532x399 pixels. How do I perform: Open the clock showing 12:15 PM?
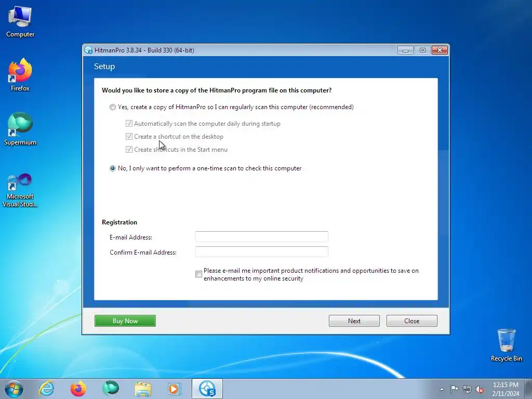[x=506, y=389]
